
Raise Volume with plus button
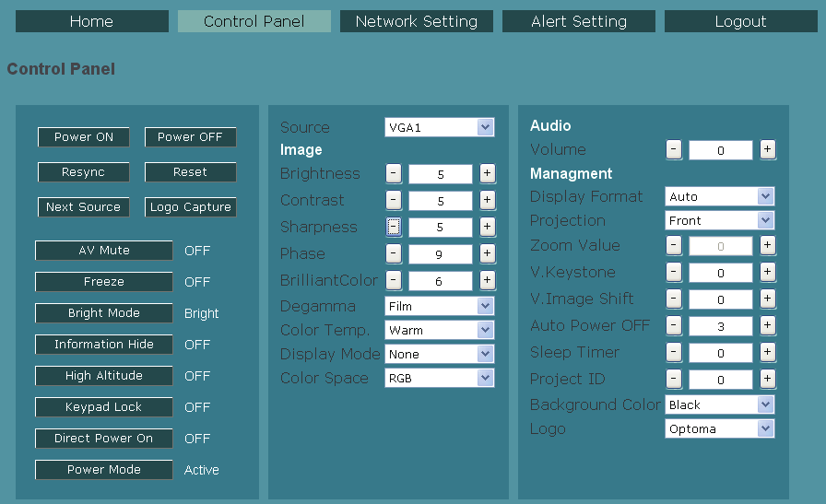coord(768,149)
